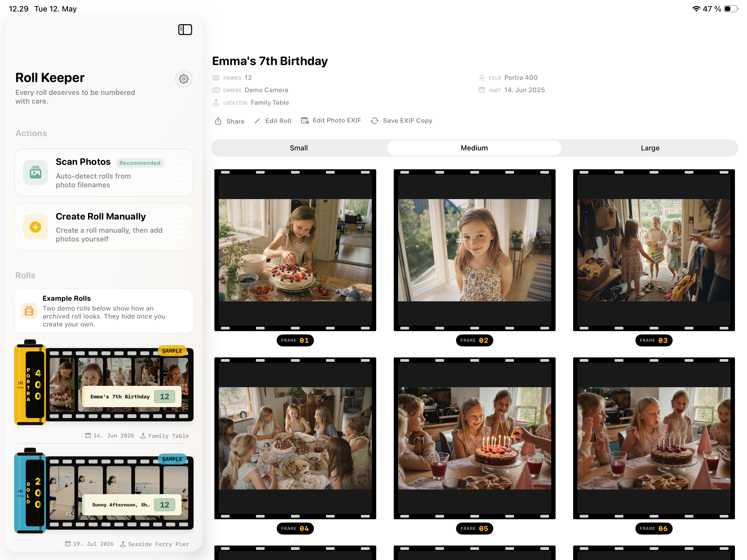Image resolution: width=747 pixels, height=560 pixels.
Task: Click the 19. Jul 2026 date under Gold roll
Action: (x=93, y=544)
